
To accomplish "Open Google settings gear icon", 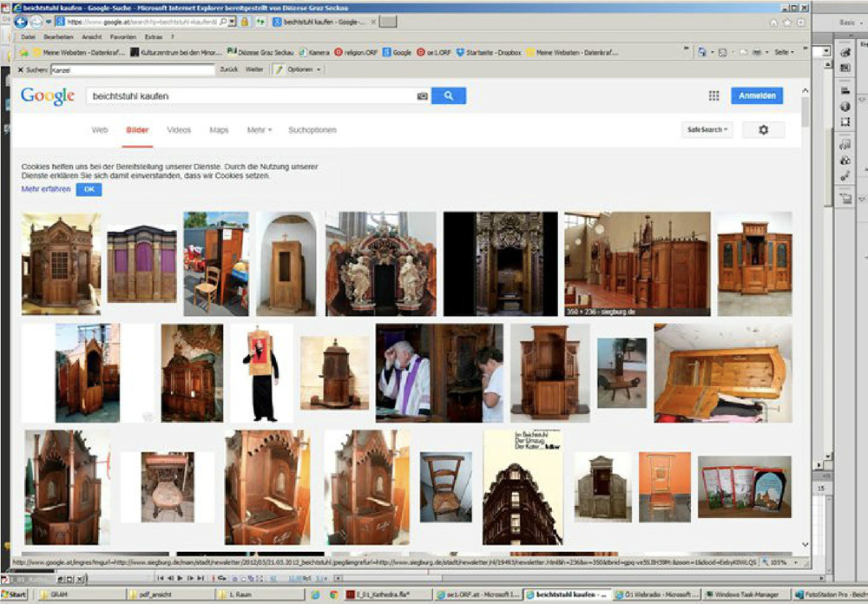I will 763,129.
